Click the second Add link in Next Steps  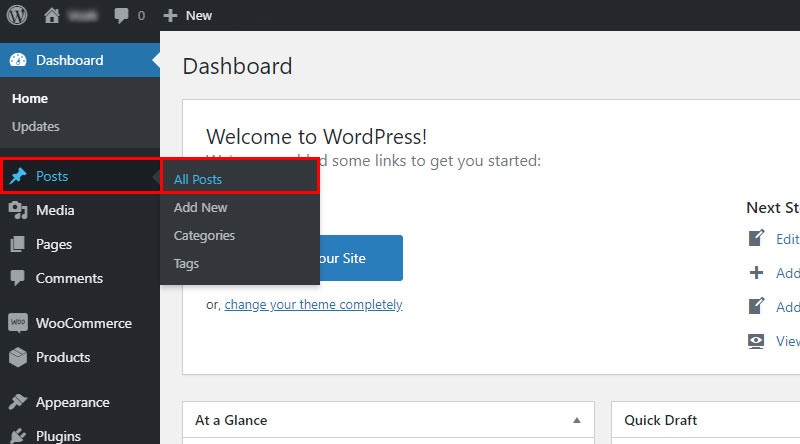pyautogui.click(x=788, y=307)
